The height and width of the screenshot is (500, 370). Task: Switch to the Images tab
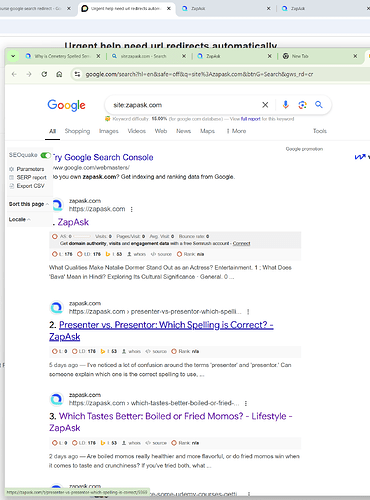[x=109, y=131]
